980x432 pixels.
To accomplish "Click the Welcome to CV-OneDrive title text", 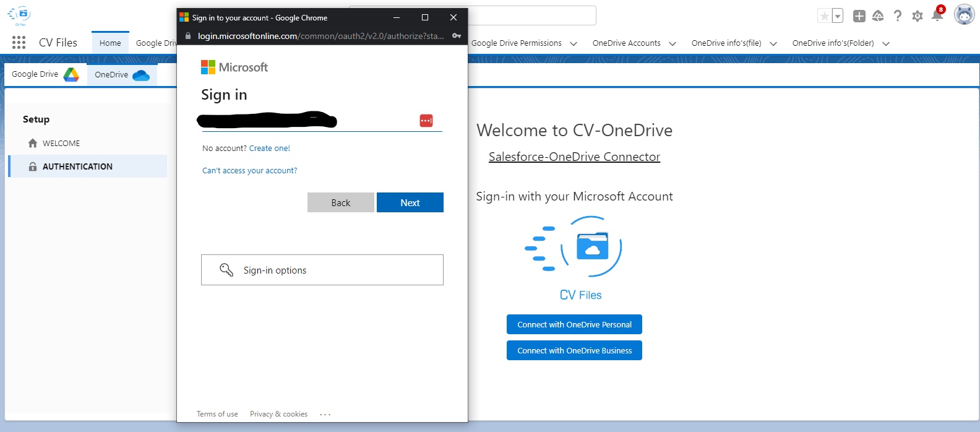I will click(574, 130).
